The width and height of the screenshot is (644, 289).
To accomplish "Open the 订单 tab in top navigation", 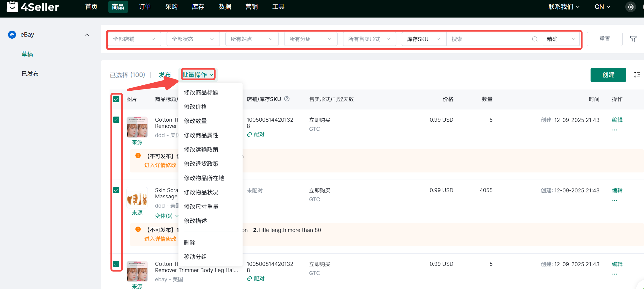I will [145, 7].
